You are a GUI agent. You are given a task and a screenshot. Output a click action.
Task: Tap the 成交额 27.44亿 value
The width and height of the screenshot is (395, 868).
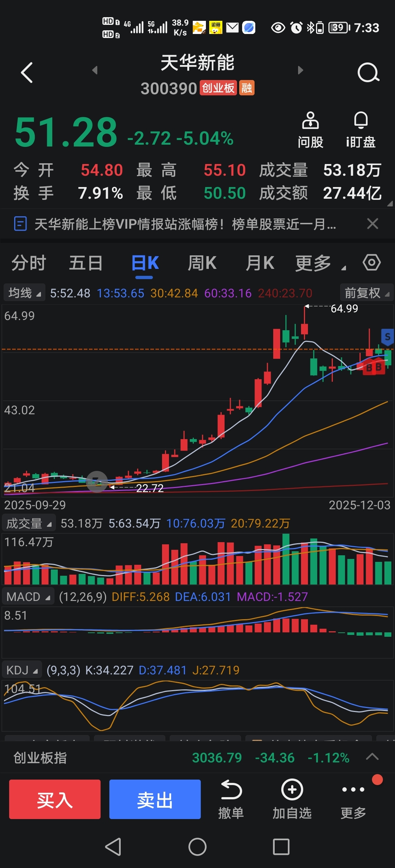tap(352, 193)
